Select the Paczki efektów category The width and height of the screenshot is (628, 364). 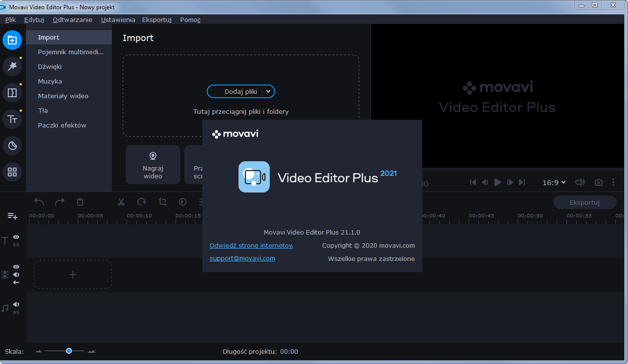69,126
